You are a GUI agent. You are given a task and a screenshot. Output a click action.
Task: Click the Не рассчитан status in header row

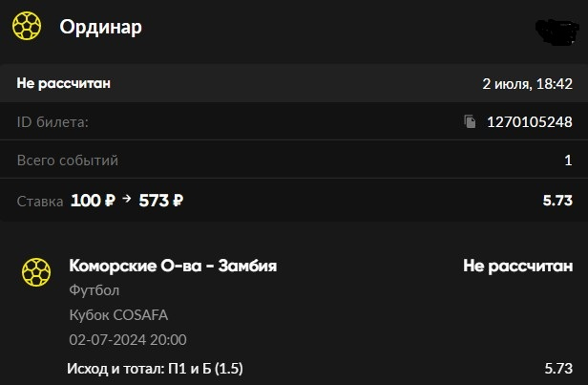[x=63, y=83]
